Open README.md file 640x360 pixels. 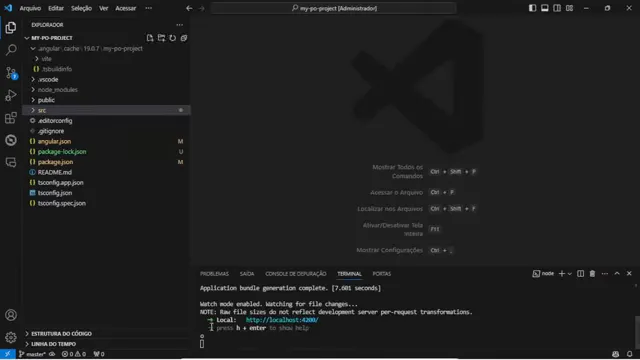106,172
